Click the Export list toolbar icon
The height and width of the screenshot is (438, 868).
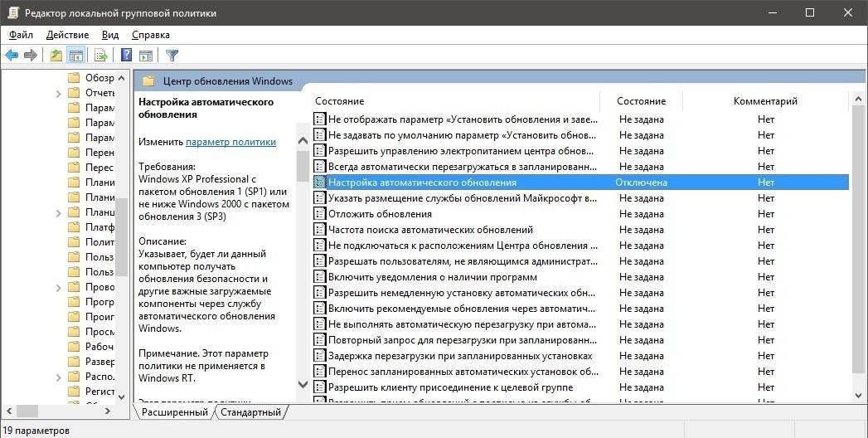point(101,56)
